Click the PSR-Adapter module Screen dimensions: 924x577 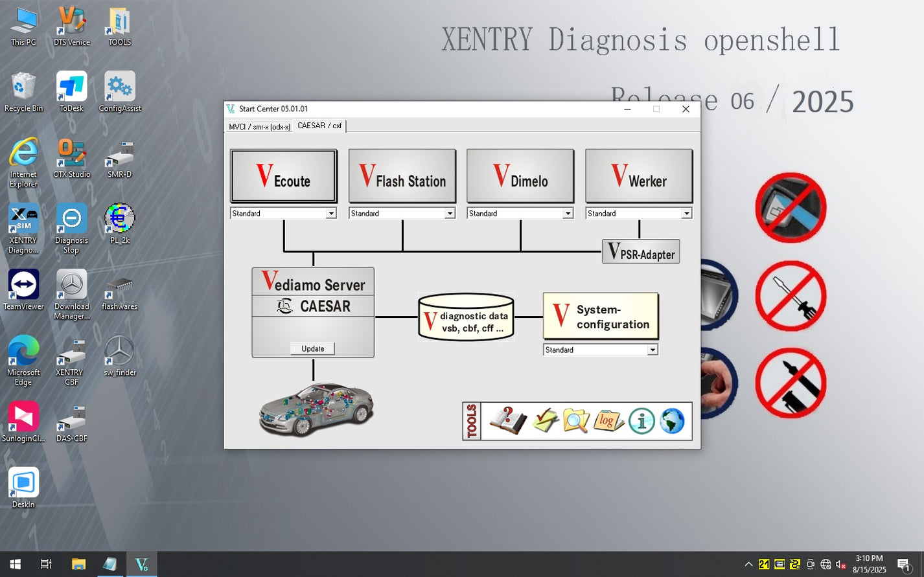tap(641, 251)
